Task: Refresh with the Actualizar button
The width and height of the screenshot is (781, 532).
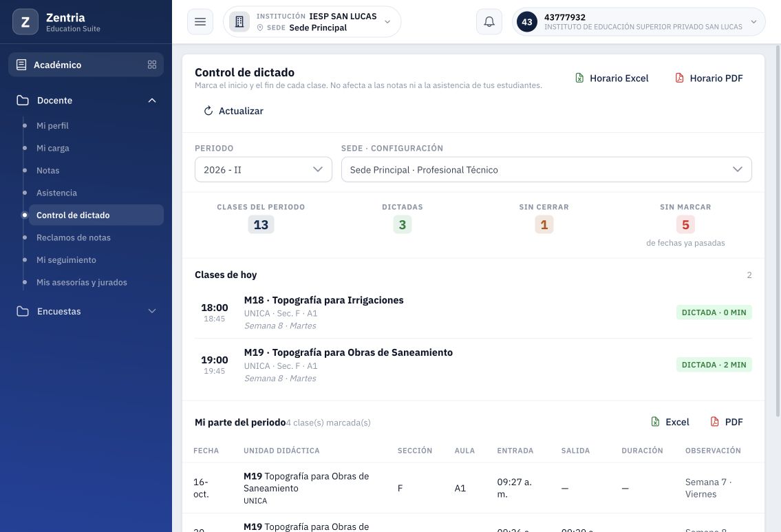Action: (x=233, y=111)
